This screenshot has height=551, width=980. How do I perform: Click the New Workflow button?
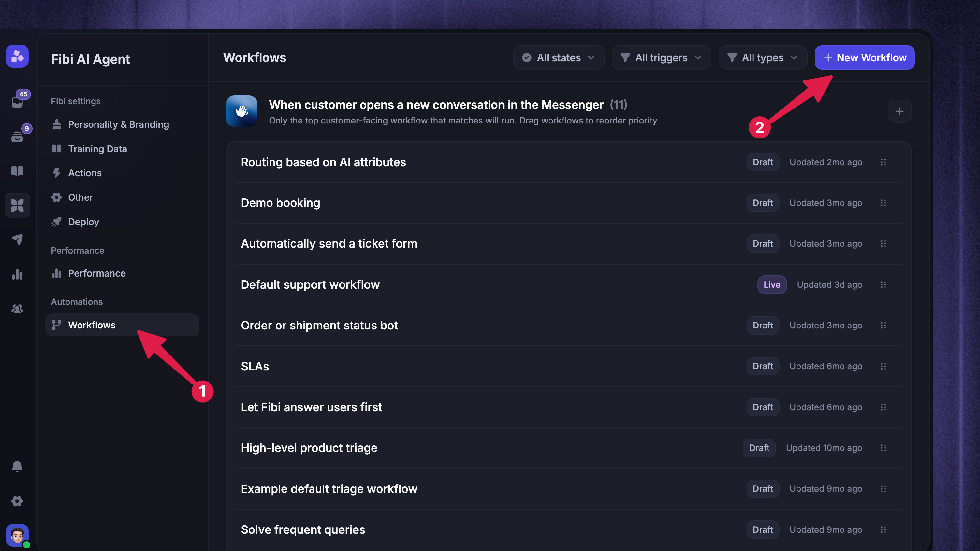tap(864, 57)
